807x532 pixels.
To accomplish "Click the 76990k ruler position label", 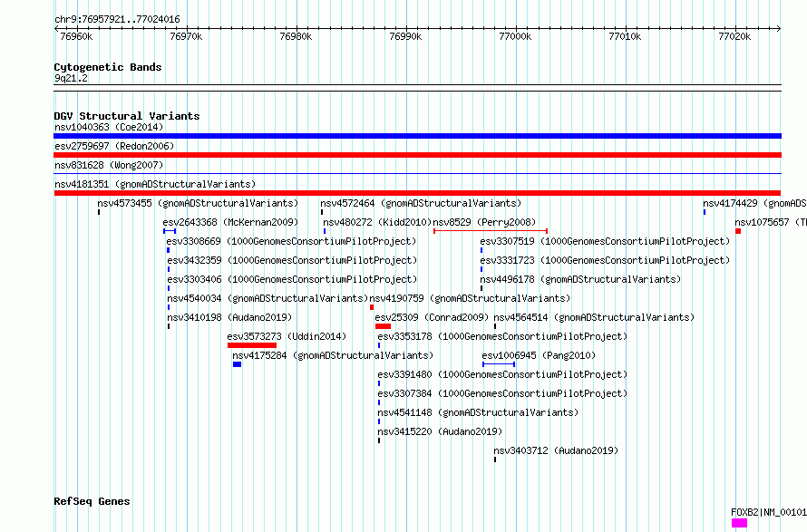I will pos(405,36).
